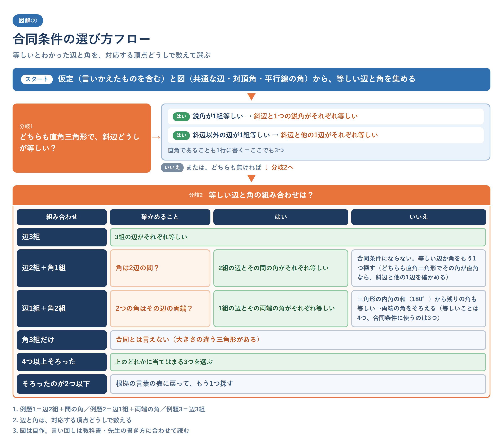
Task: Click the cell 3組の辺がそれぞれ等しい
Action: pyautogui.click(x=298, y=237)
